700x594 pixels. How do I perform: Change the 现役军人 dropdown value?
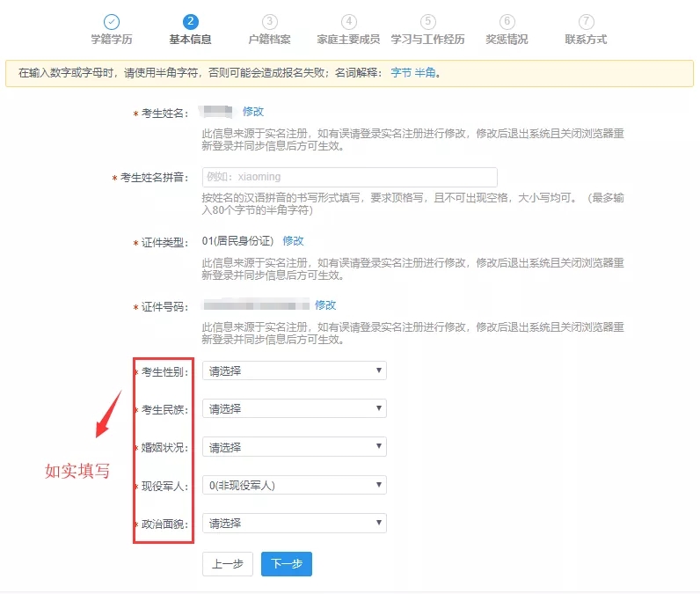click(x=294, y=485)
